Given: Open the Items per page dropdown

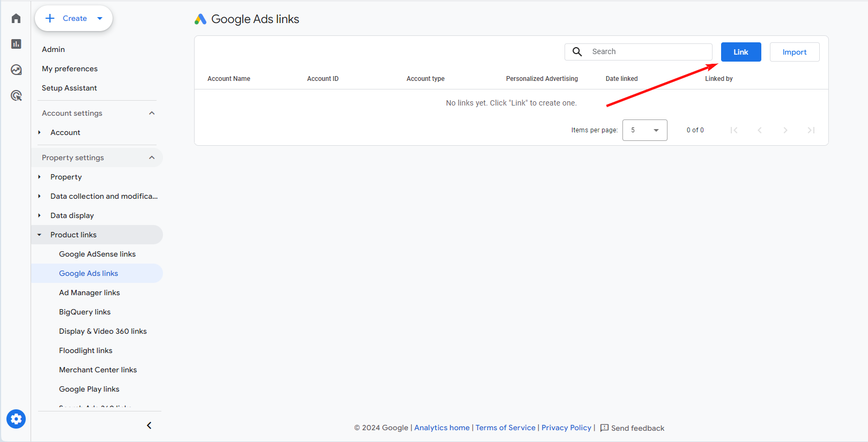Looking at the screenshot, I should [x=645, y=130].
